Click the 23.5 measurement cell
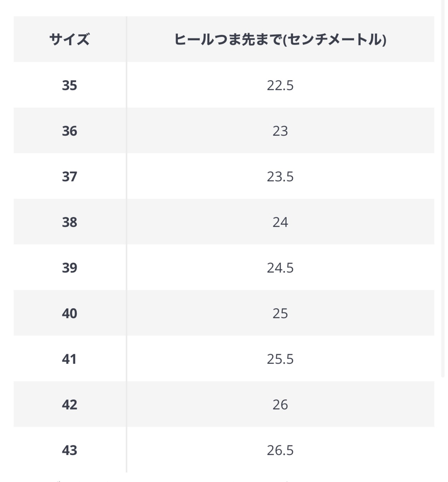 tap(280, 176)
